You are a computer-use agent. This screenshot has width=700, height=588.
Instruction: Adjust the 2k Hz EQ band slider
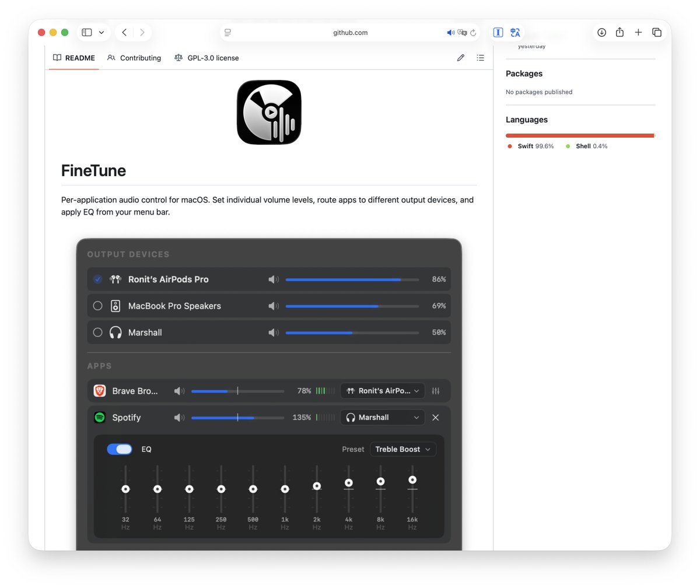317,489
